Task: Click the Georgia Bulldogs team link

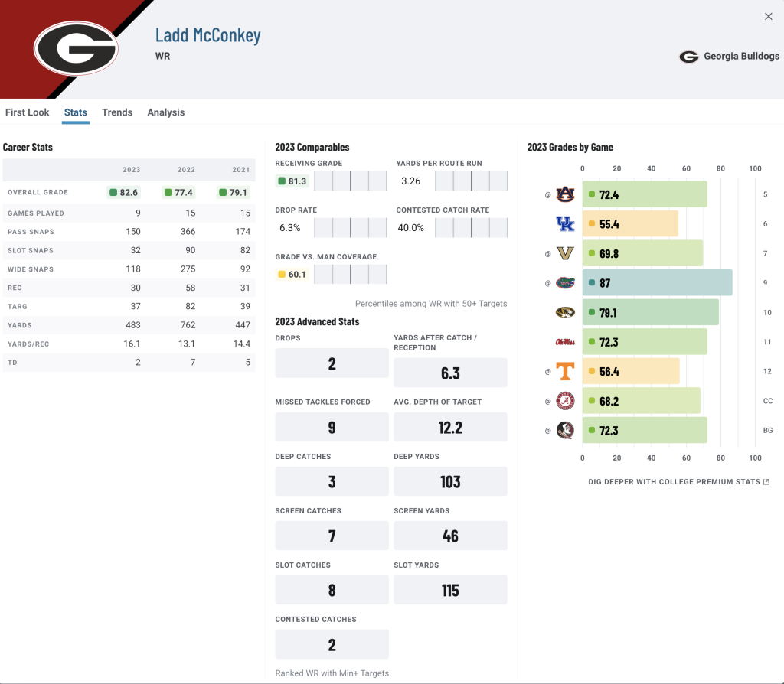Action: [730, 57]
